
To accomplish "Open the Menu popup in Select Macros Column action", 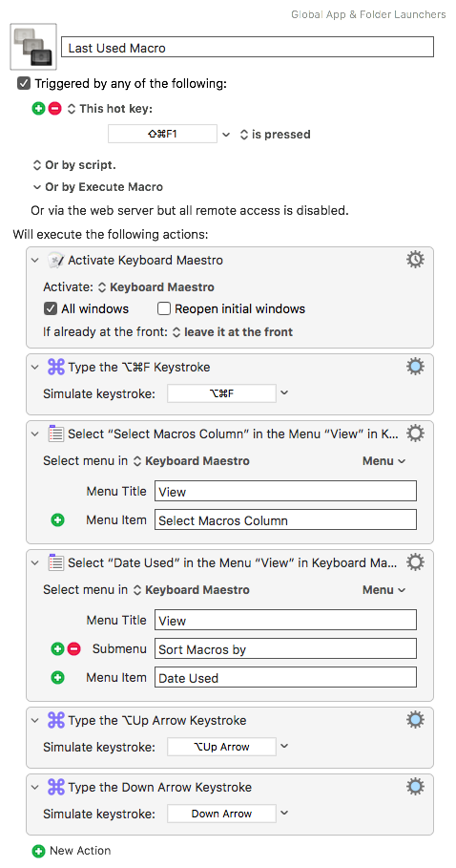I will click(384, 461).
